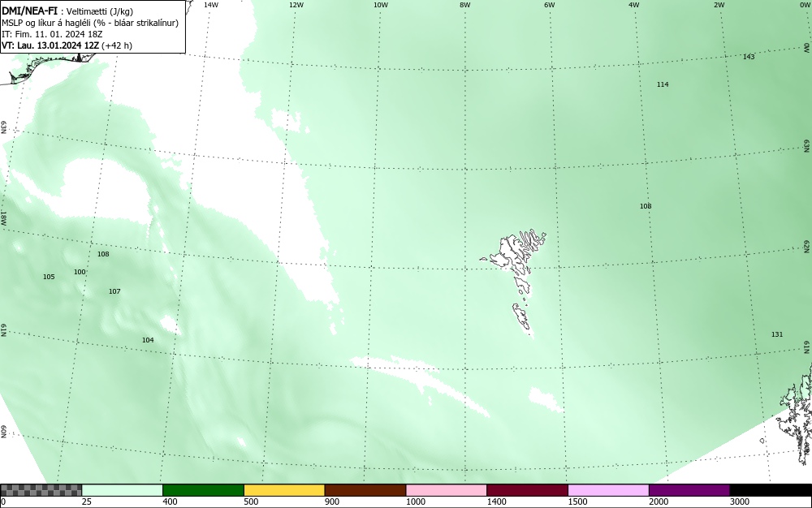Choose the lavender 1500–2000 legend swatch

coord(608,490)
